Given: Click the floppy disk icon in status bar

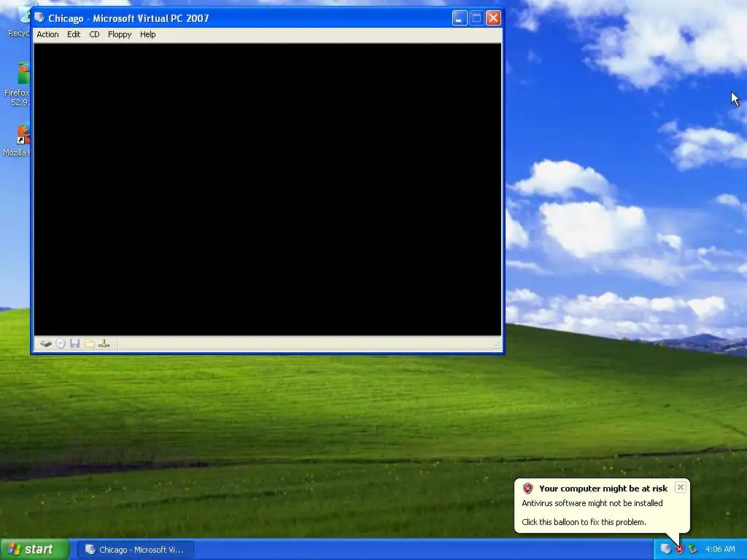Looking at the screenshot, I should coord(75,343).
